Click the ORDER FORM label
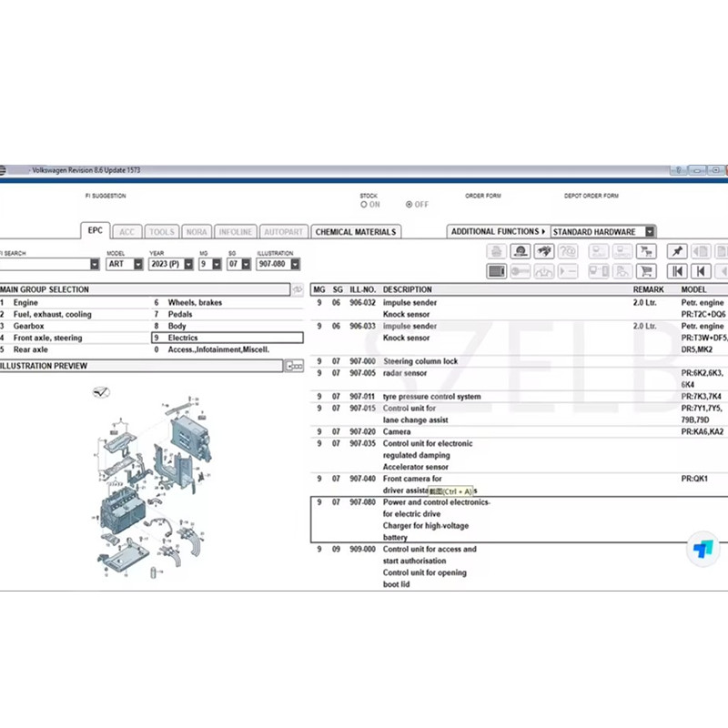728x728 pixels. (x=483, y=196)
